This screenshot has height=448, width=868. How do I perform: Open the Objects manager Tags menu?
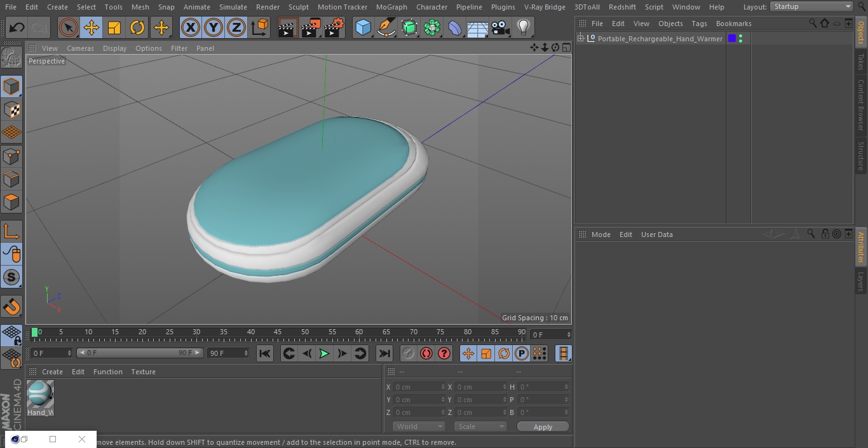[x=699, y=24]
